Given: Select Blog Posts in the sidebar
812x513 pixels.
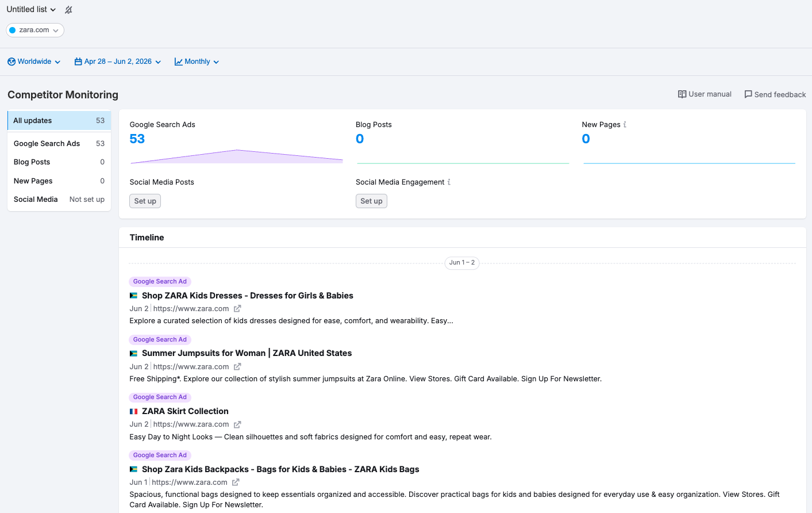Looking at the screenshot, I should [x=59, y=162].
